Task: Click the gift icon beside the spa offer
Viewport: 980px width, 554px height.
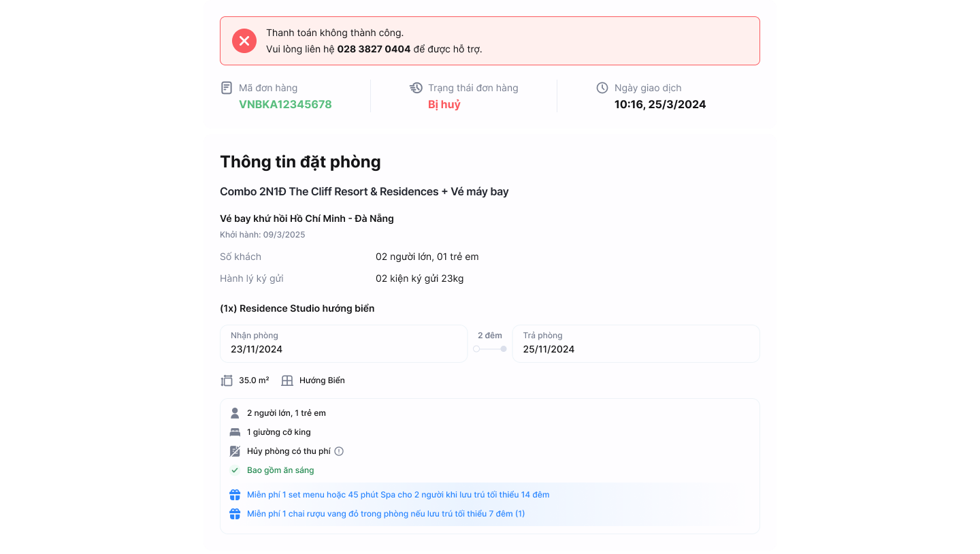Action: click(x=234, y=495)
